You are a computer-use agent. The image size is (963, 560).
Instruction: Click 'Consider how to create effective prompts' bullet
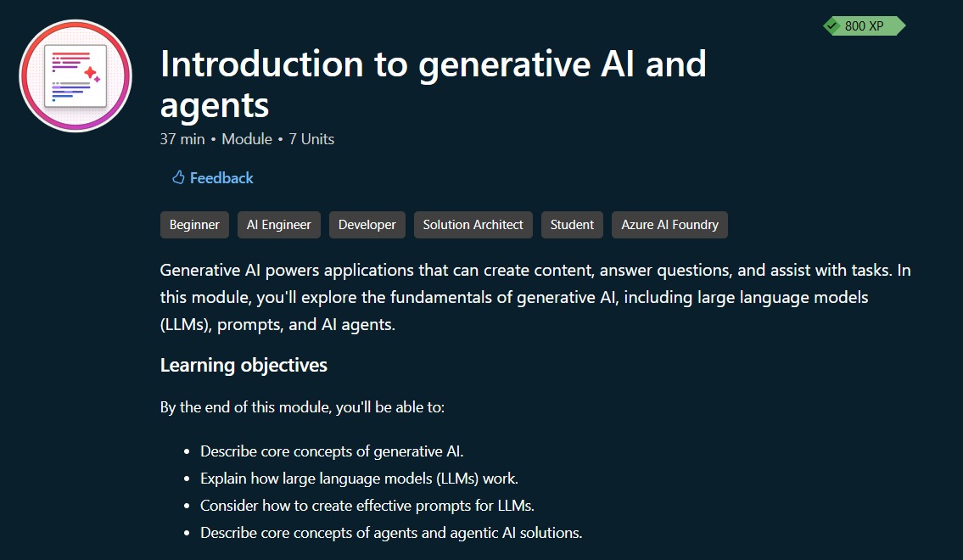pyautogui.click(x=367, y=506)
